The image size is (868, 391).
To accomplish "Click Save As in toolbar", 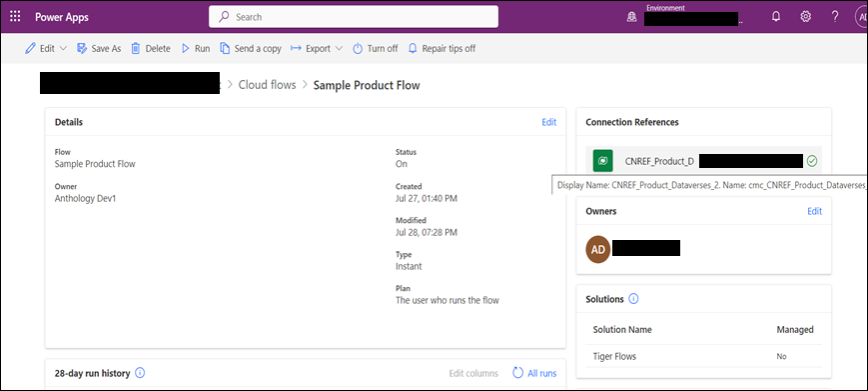I will click(x=99, y=49).
